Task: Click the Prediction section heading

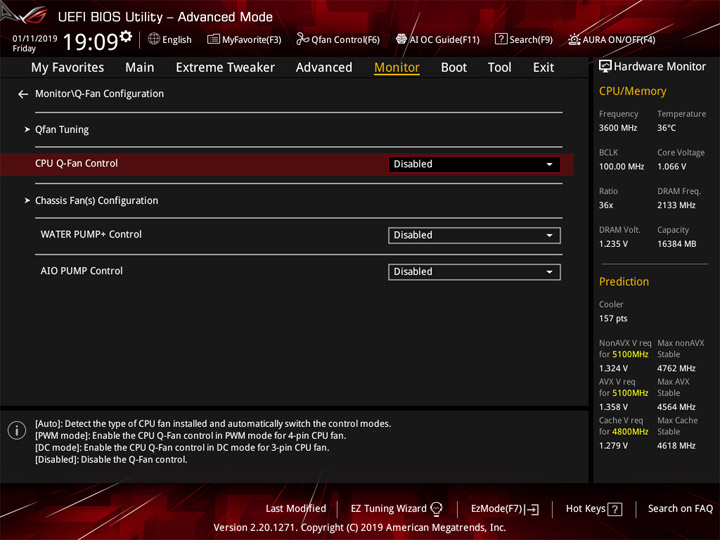Action: (x=624, y=281)
